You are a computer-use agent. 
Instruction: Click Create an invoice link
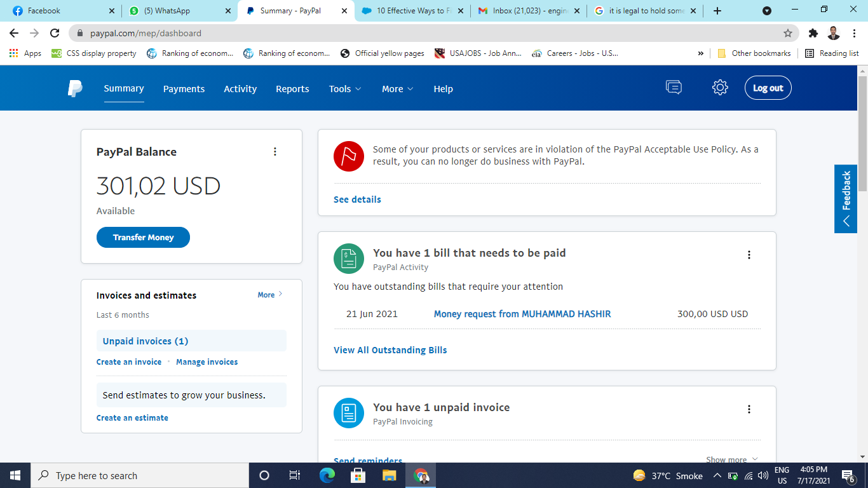tap(129, 362)
